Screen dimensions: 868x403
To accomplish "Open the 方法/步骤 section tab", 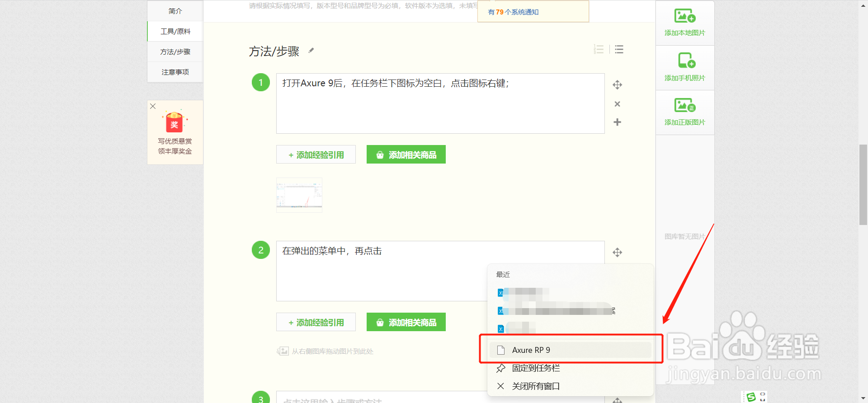I will click(x=175, y=52).
